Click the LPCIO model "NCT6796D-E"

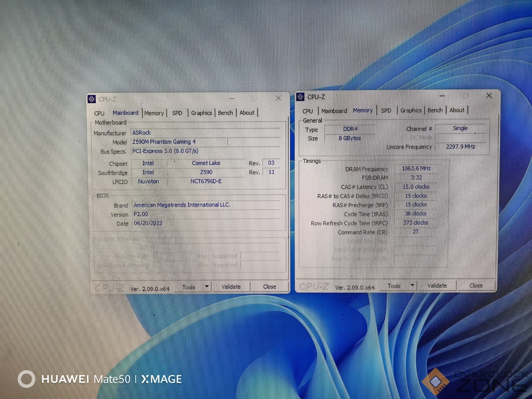tap(206, 181)
